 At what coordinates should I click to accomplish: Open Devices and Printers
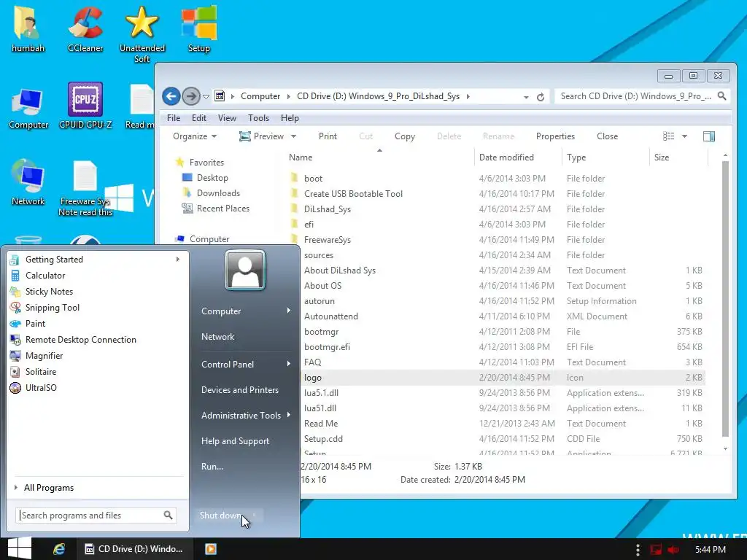click(x=240, y=389)
